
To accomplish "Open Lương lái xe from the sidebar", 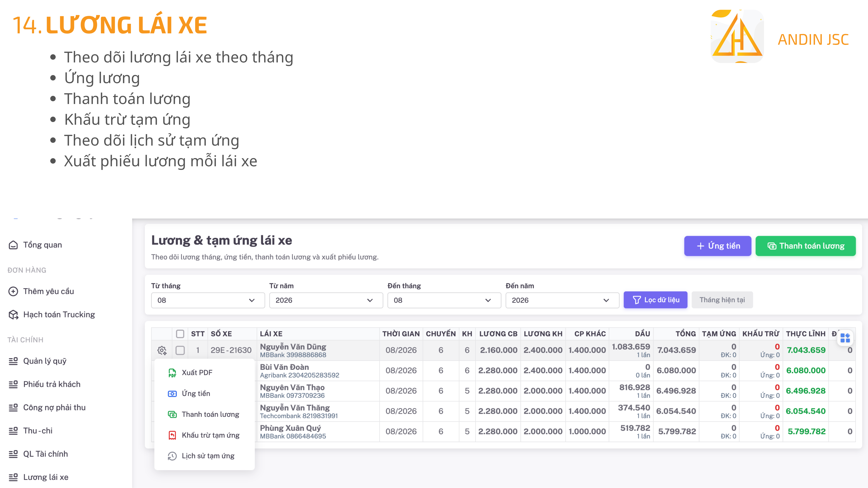I will pyautogui.click(x=46, y=477).
